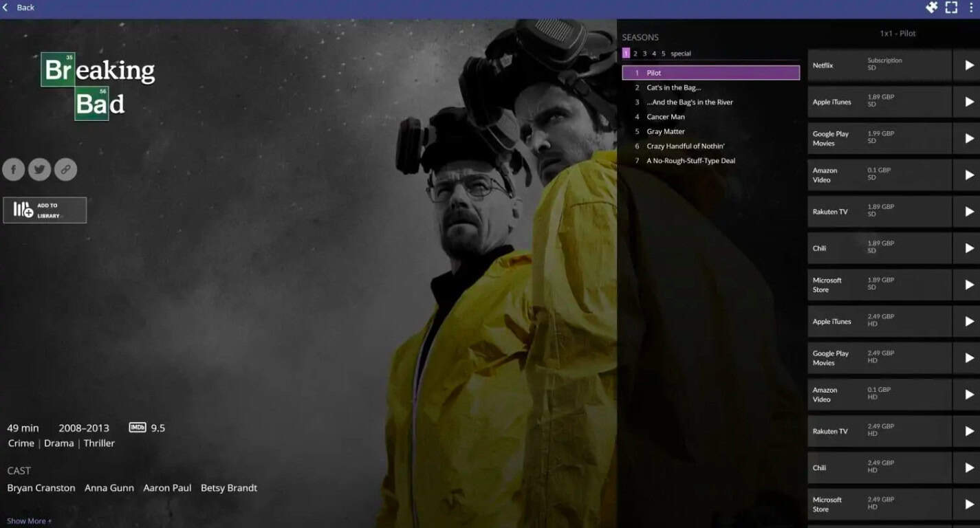
Task: Filter by Thriller genre
Action: 99,443
